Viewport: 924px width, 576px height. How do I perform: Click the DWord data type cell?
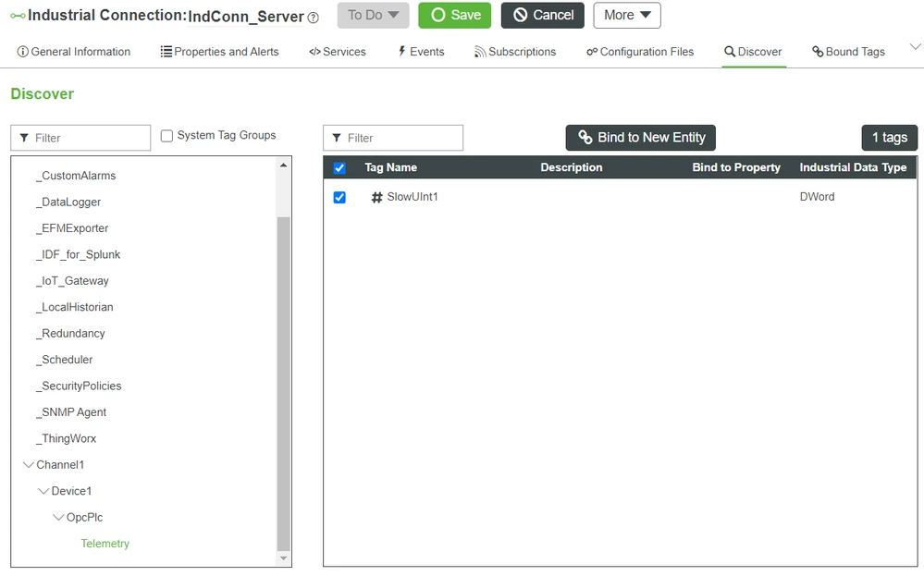tap(817, 197)
